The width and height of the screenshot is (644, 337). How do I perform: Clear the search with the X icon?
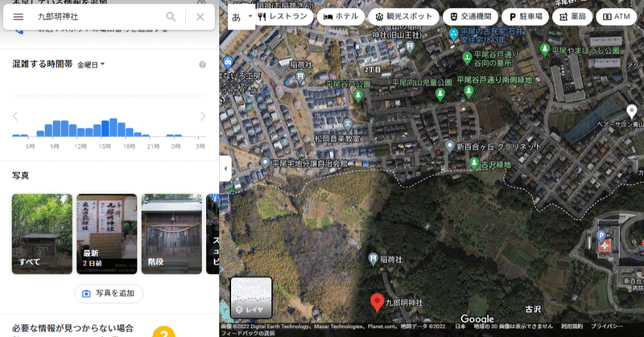pyautogui.click(x=200, y=17)
